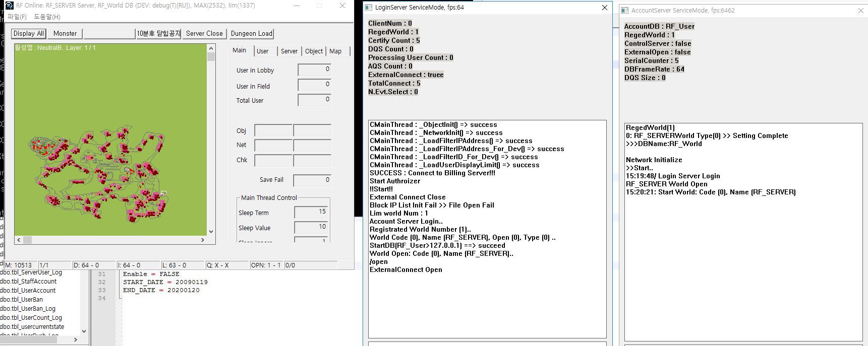Switch to the Server tab
Image resolution: width=868 pixels, height=346 pixels.
point(289,51)
